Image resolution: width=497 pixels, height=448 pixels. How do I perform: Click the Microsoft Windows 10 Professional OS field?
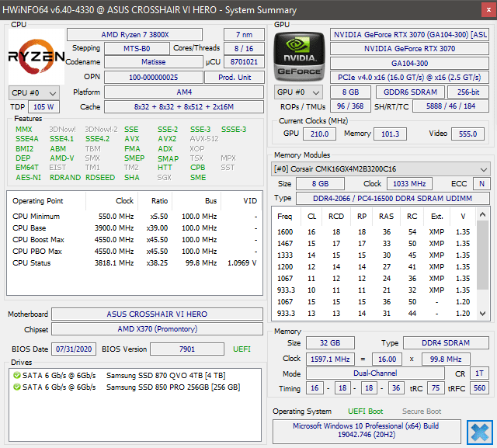[x=366, y=430]
